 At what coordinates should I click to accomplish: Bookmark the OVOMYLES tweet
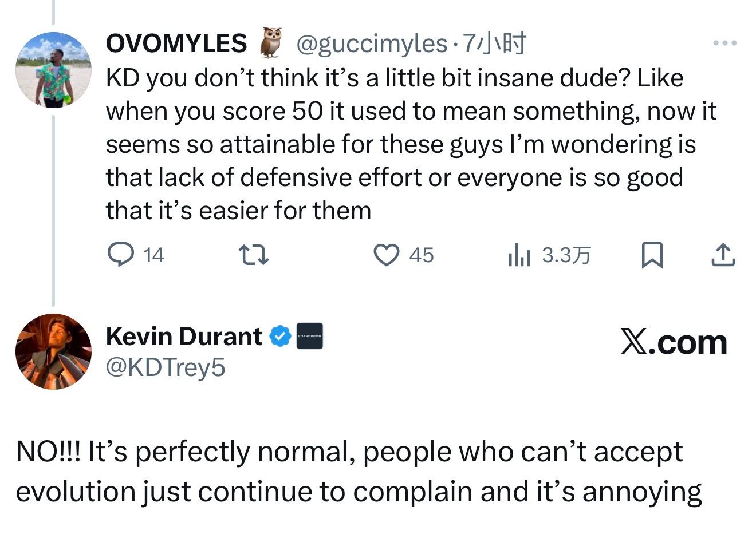(652, 255)
